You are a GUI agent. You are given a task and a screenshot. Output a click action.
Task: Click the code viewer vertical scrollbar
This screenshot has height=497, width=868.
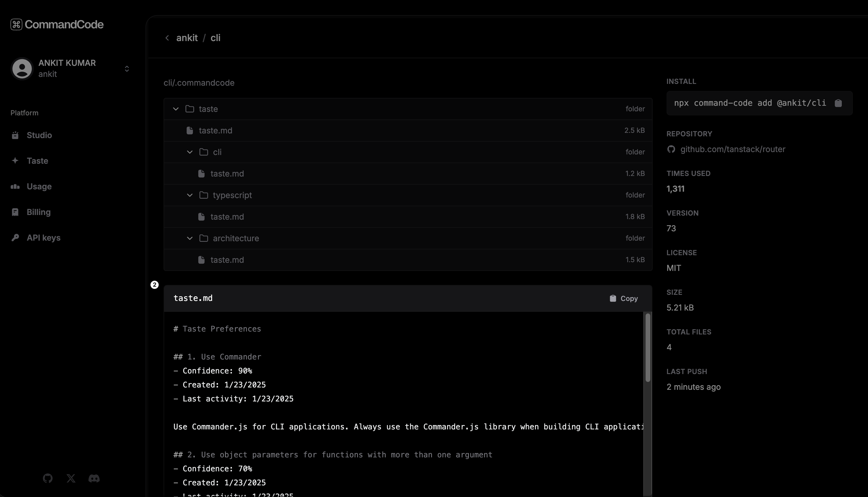click(647, 348)
